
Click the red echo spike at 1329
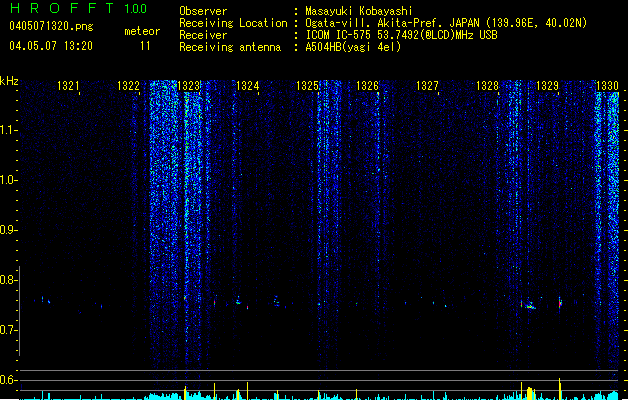(x=560, y=303)
